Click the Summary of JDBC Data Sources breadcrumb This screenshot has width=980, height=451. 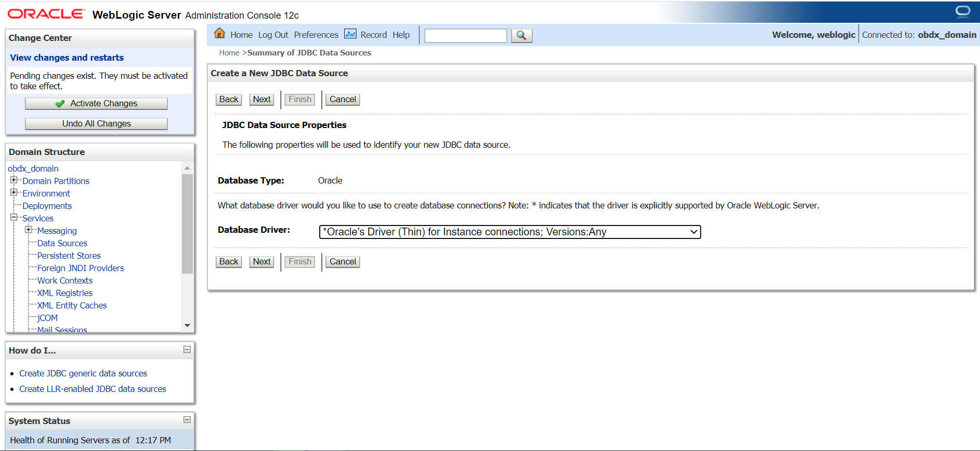[x=309, y=53]
